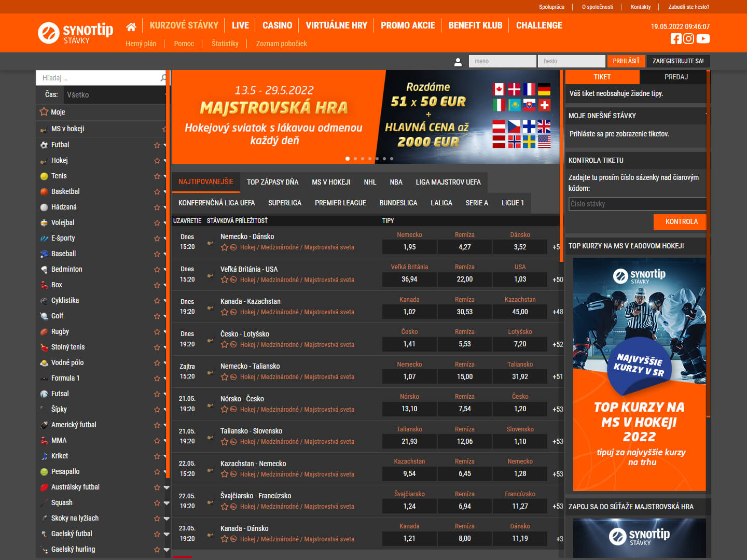This screenshot has height=560, width=747.
Task: Expand the Gaelský futbal category
Action: [167, 534]
